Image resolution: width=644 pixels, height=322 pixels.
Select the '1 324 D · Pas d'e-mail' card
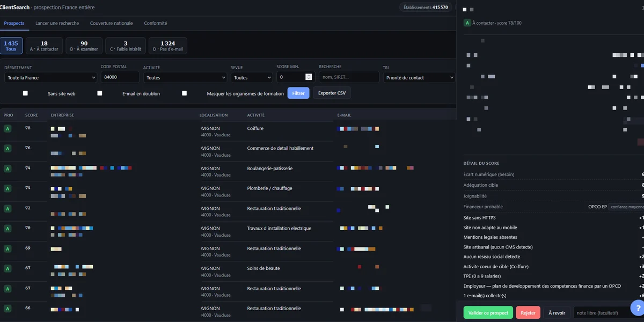tap(167, 46)
